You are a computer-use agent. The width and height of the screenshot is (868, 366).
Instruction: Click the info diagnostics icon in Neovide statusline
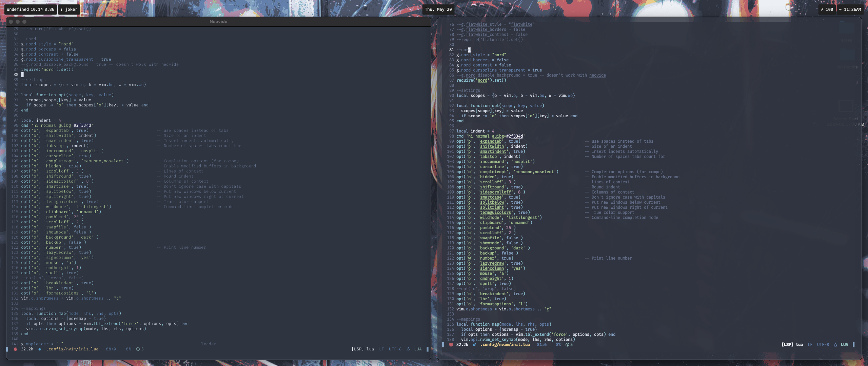click(138, 349)
